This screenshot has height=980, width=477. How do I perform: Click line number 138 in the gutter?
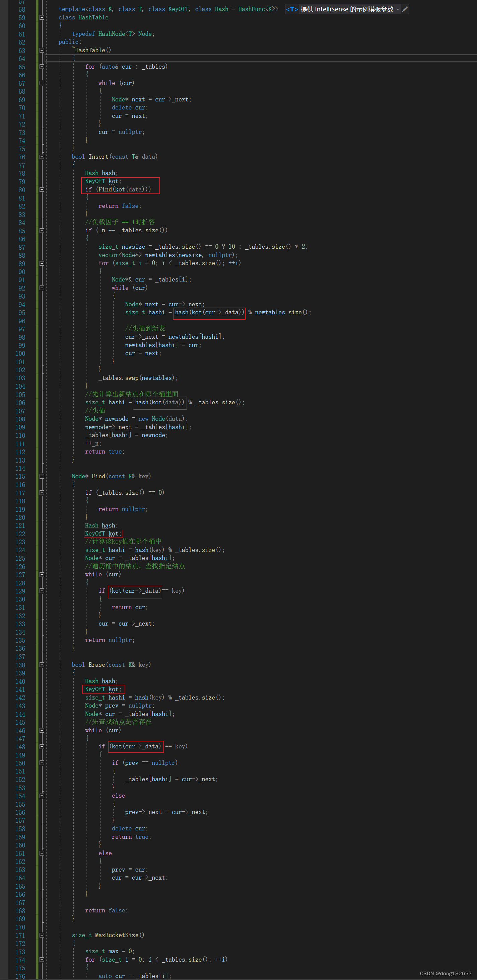pyautogui.click(x=20, y=665)
